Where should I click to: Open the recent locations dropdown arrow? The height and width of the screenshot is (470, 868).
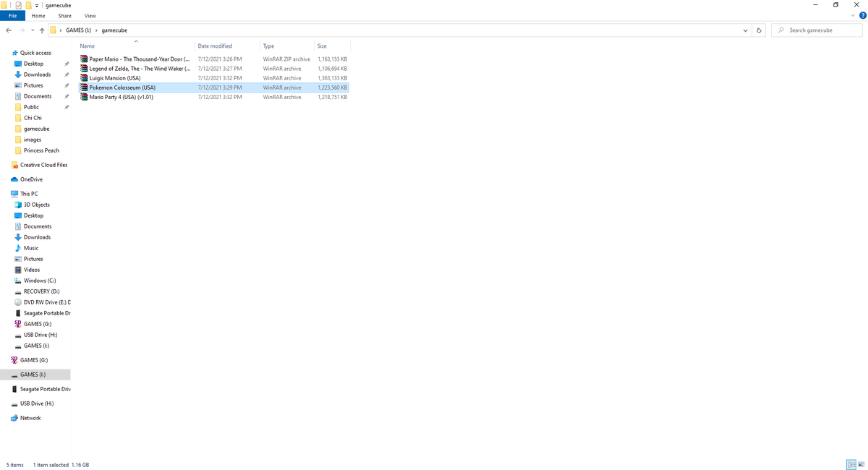(x=33, y=30)
